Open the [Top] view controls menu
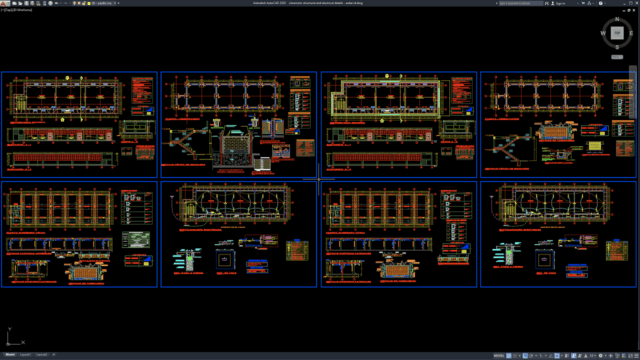The height and width of the screenshot is (360, 640). pos(7,10)
